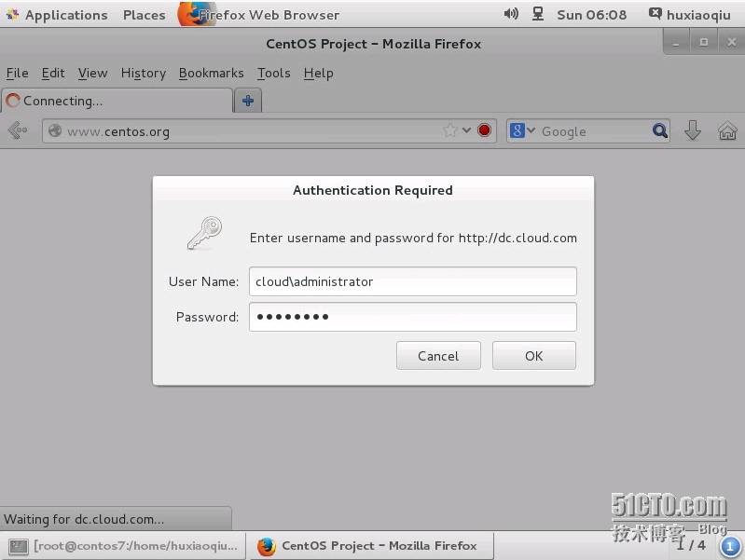The image size is (745, 560).
Task: Click the back navigation arrow
Action: tap(18, 130)
